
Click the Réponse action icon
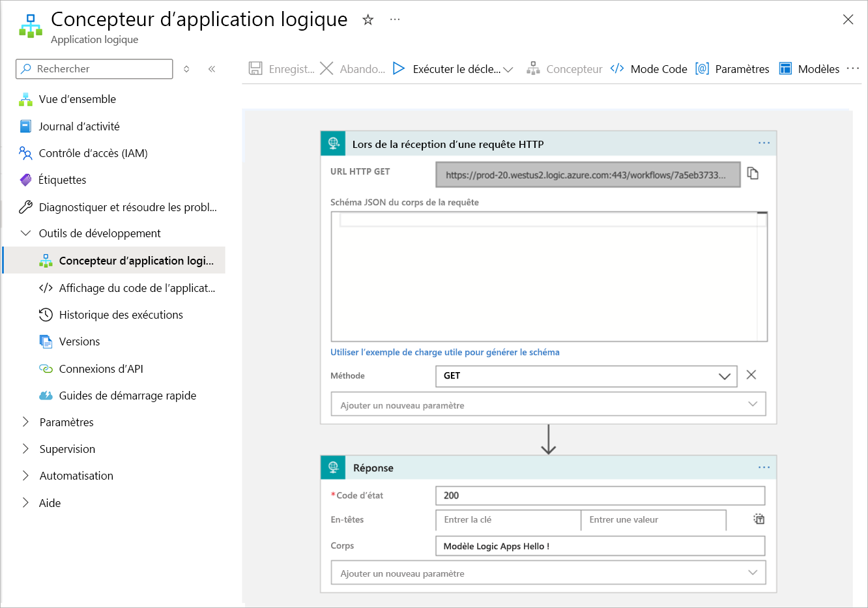[x=334, y=467]
